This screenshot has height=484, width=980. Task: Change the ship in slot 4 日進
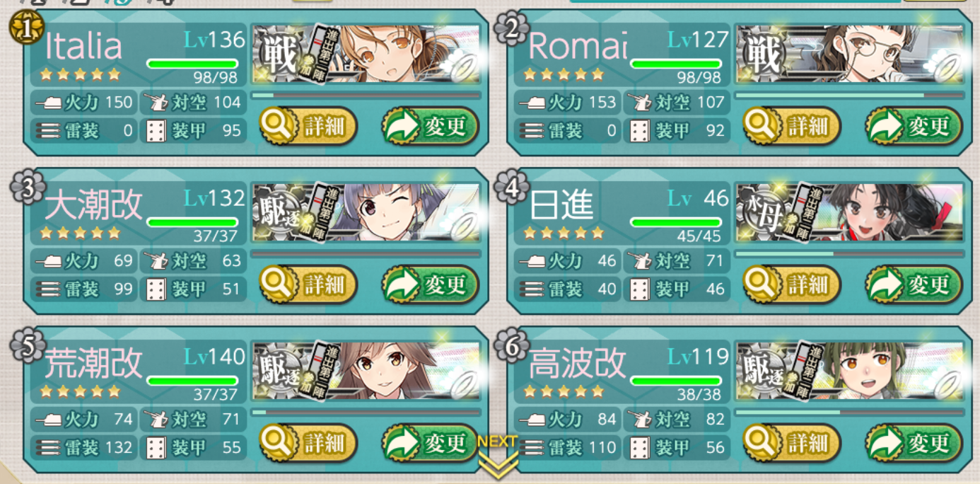[x=915, y=285]
